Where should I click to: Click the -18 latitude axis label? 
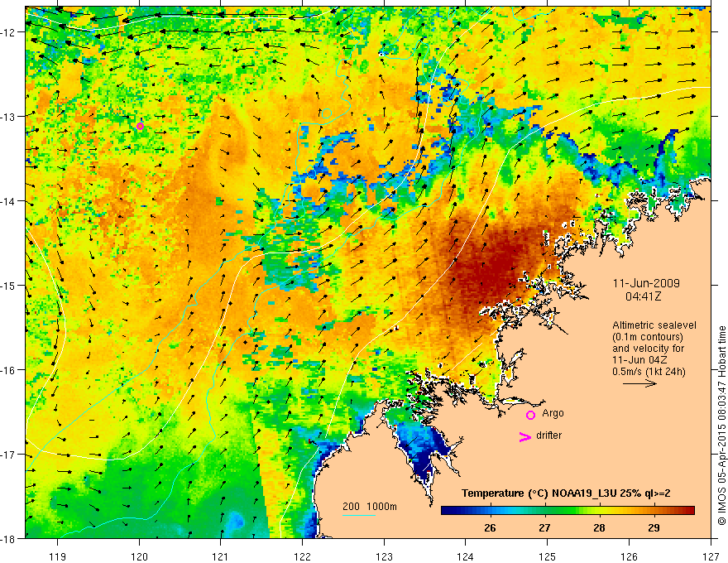coord(9,539)
